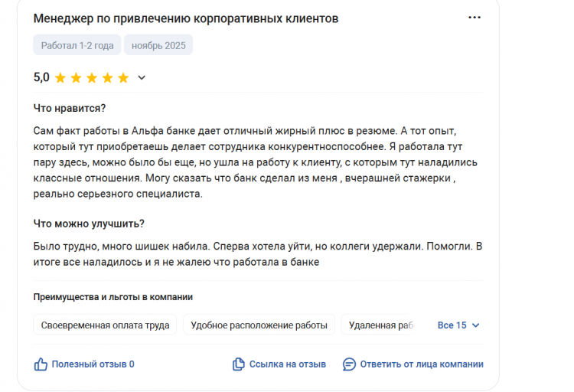
Task: Click 'Удобное расположение работы' benefit chip
Action: coord(259,325)
